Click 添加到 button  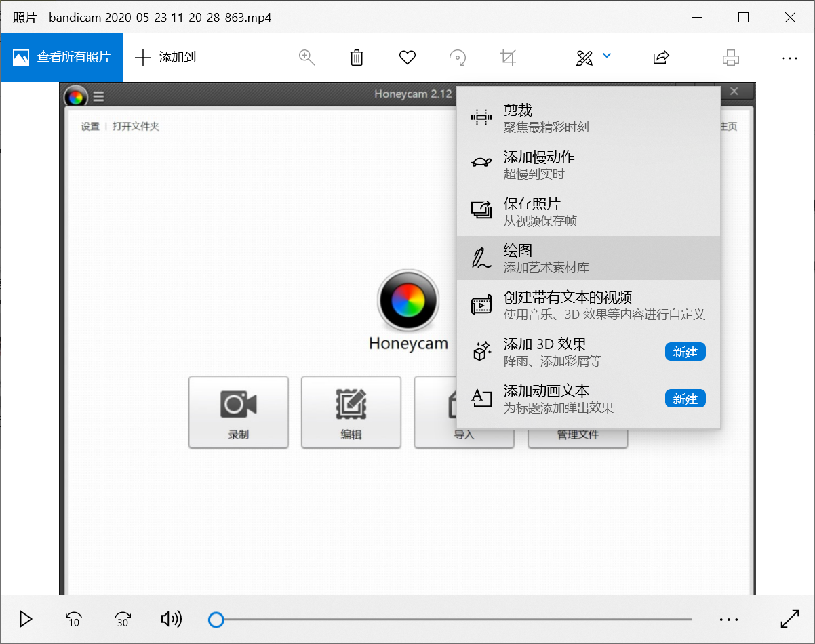[165, 58]
